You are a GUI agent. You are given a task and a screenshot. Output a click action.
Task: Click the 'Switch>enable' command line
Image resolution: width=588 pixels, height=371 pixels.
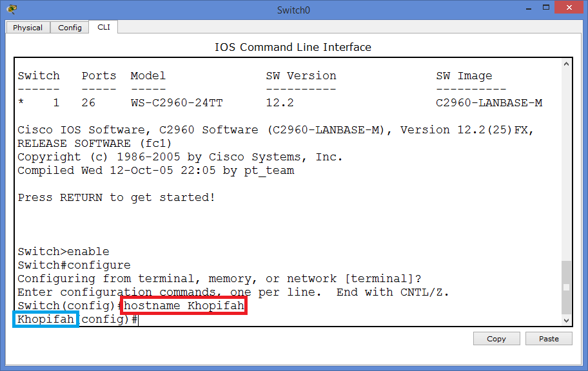[63, 252]
